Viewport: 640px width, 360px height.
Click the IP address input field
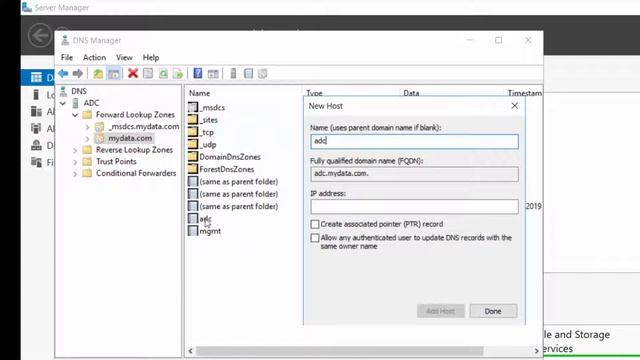414,207
